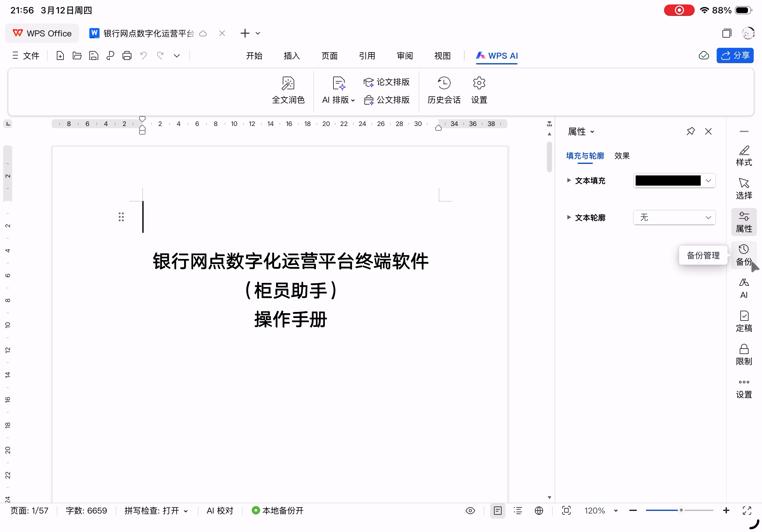762x532 pixels.
Task: Click the zoom slider handle at 120%
Action: coord(681,510)
